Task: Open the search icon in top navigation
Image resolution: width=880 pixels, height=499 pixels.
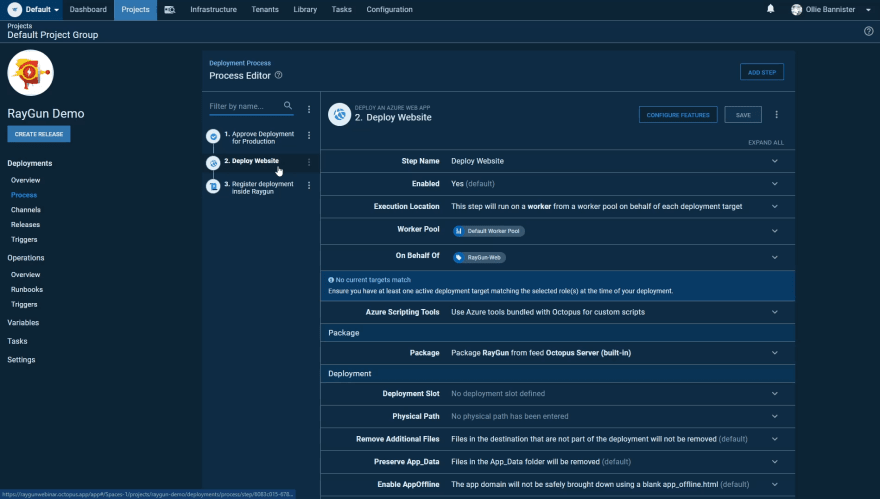Action: (169, 10)
